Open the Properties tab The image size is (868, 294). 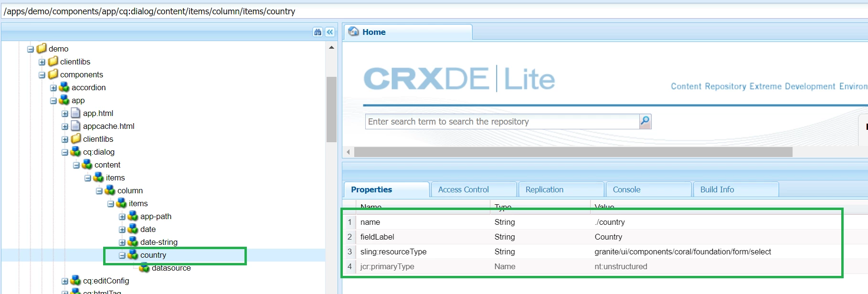click(386, 189)
